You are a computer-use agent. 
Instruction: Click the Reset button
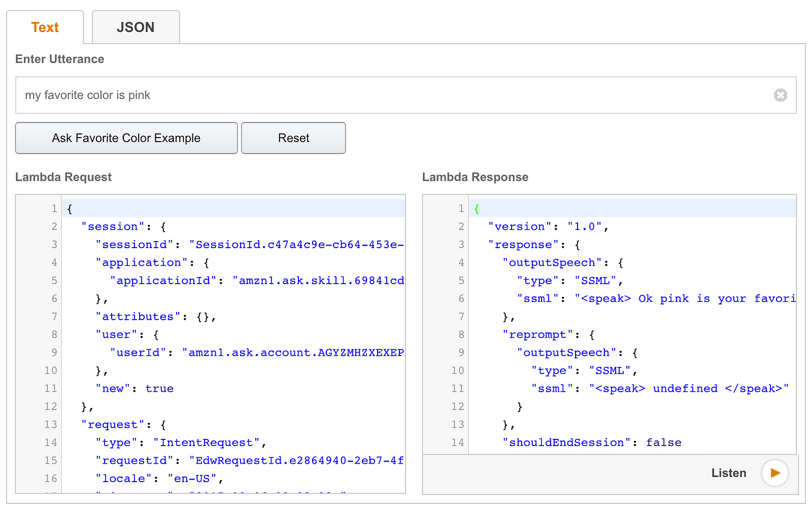pyautogui.click(x=293, y=138)
